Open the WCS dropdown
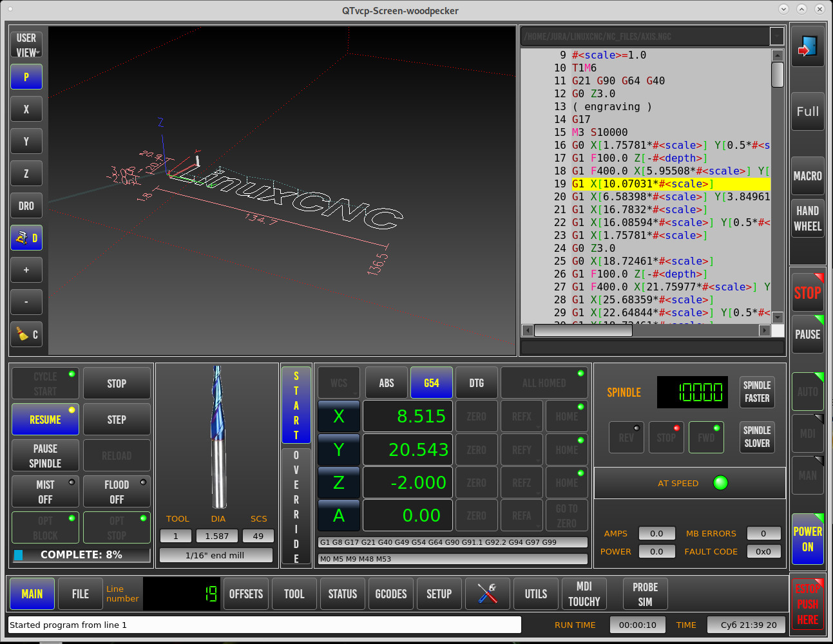The image size is (833, 644). 339,383
